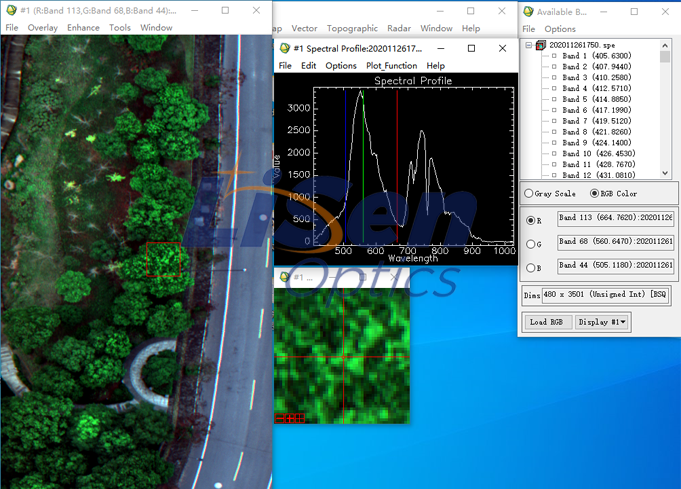
Task: Click the Band 6 (417.1990) box icon
Action: 554,110
